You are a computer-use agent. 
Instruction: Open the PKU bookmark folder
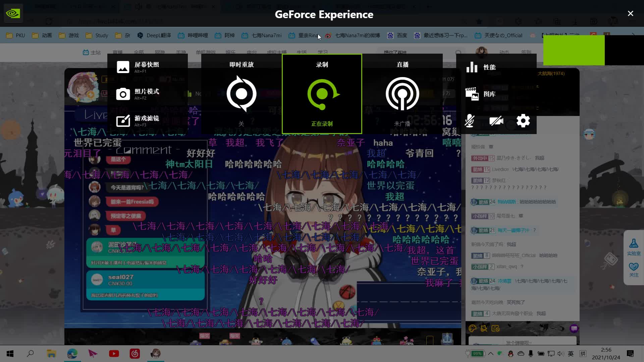click(x=16, y=36)
